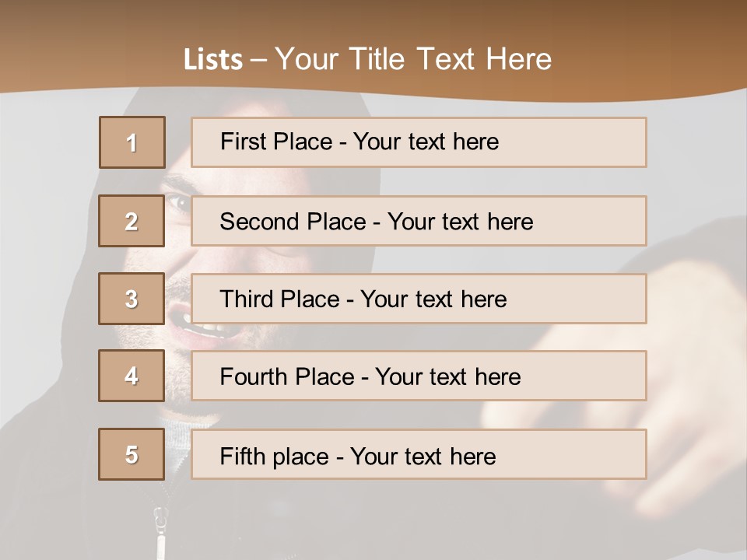
Task: Select the number 2 box
Action: pyautogui.click(x=132, y=221)
